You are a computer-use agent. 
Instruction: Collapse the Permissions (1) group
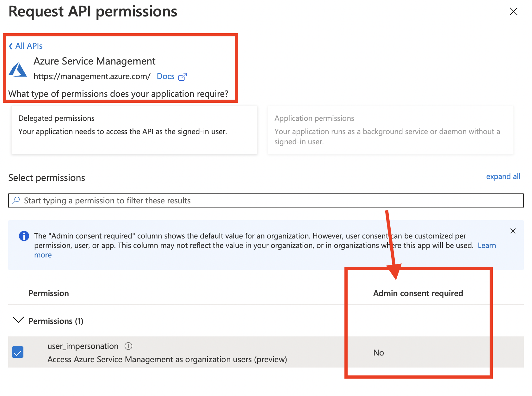[x=18, y=320]
